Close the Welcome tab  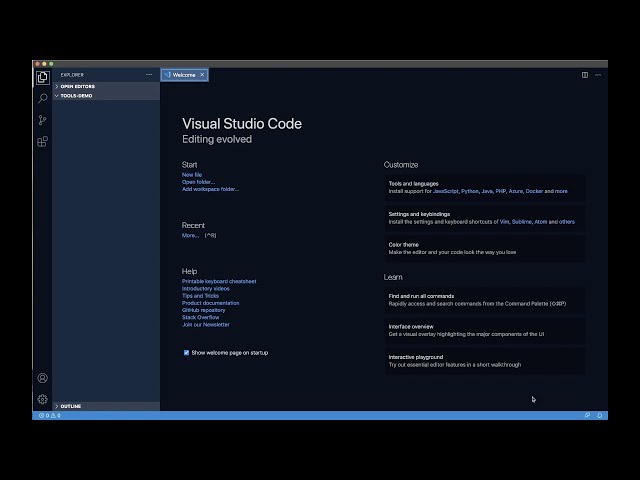coord(202,75)
